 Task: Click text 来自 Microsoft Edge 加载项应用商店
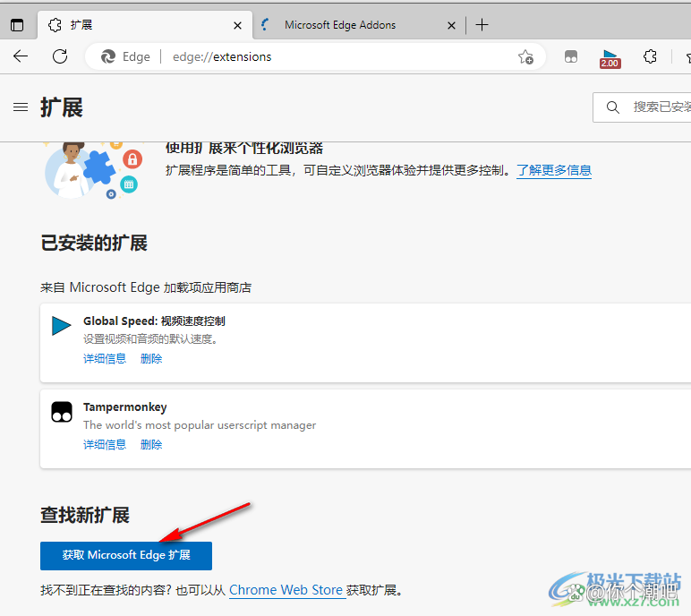(x=146, y=287)
